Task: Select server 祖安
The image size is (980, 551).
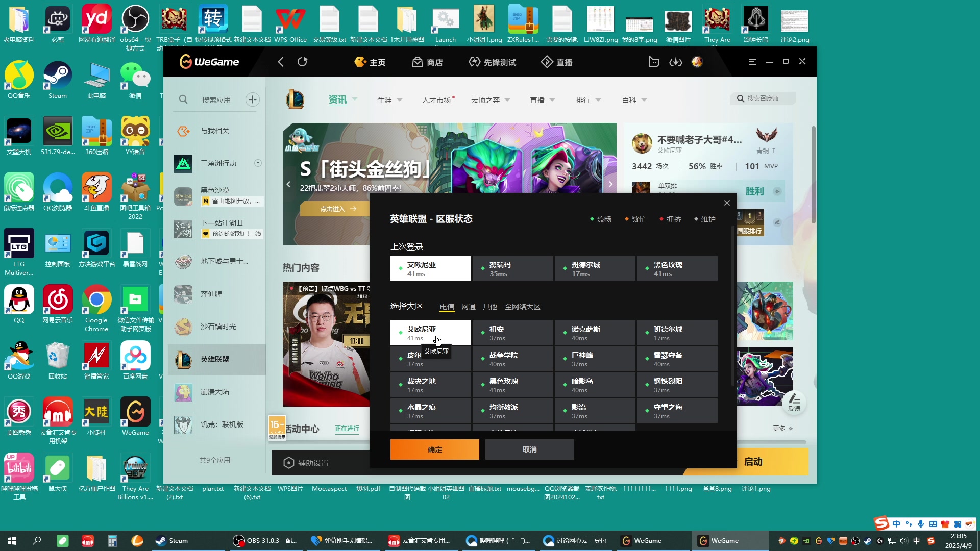Action: (513, 333)
